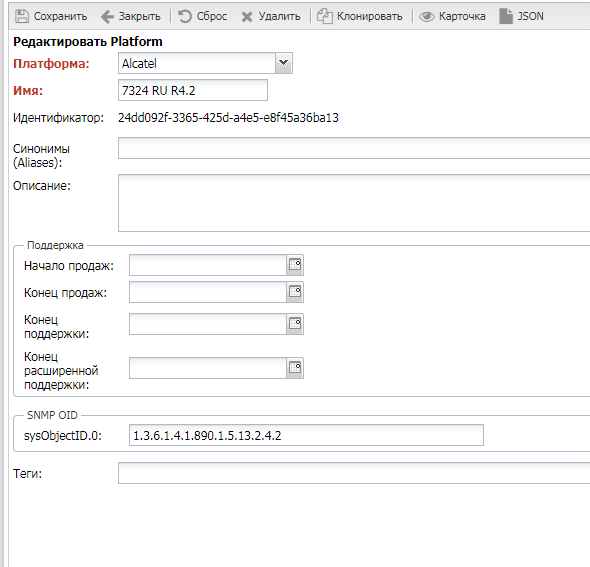The height and width of the screenshot is (567, 590).
Task: Open calendar picker for Конец продаж
Action: point(295,292)
